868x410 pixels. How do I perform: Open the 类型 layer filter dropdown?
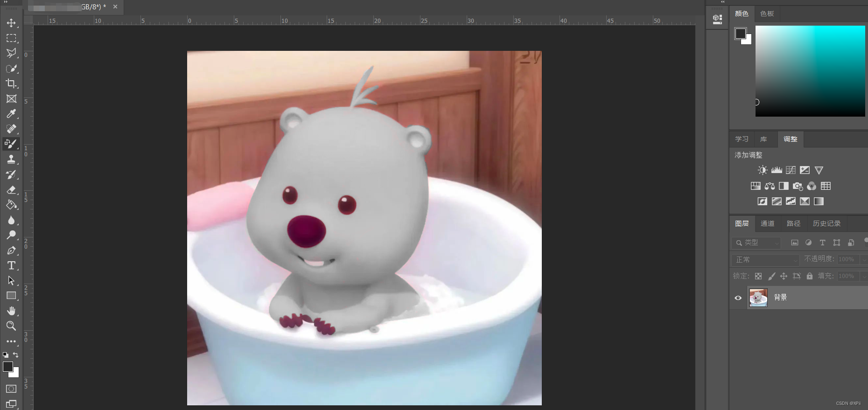pos(756,243)
